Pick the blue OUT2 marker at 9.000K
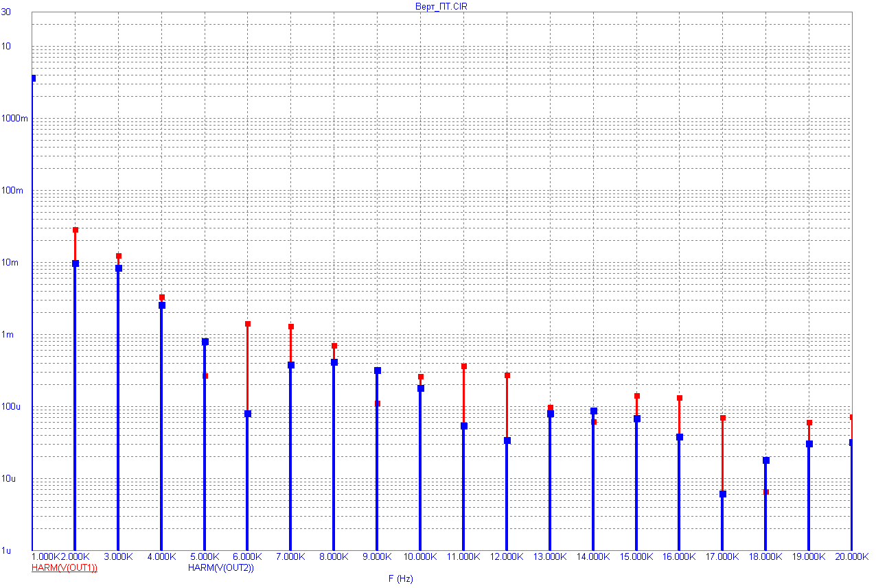Viewport: 876px width, 588px height. pyautogui.click(x=378, y=371)
